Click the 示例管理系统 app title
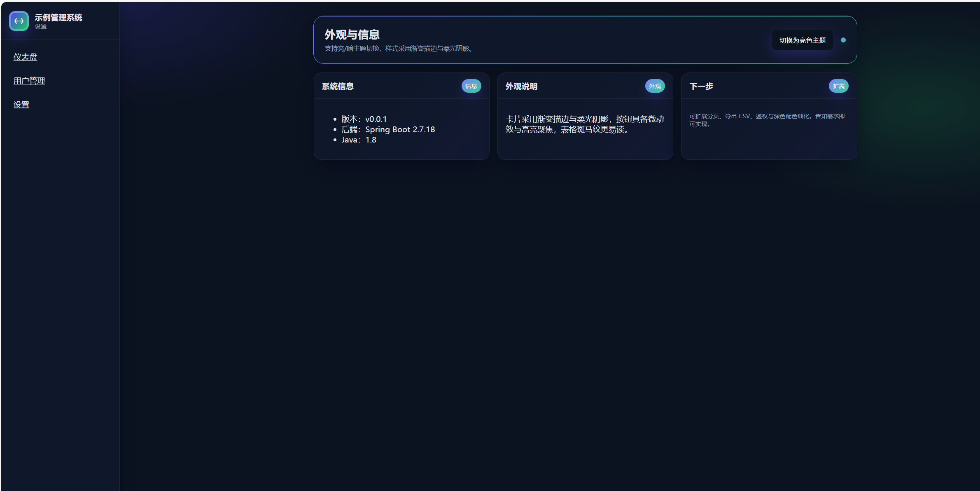Screen dimensions: 980x491 58,17
